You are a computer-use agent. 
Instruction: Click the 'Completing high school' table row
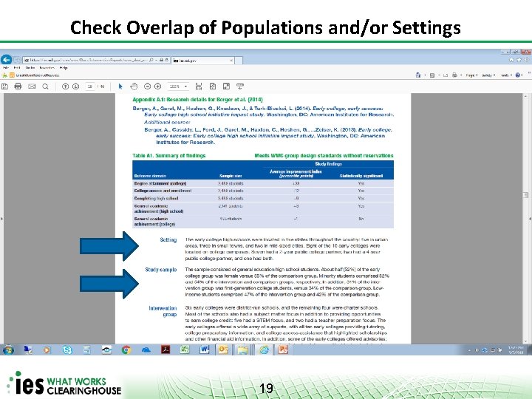[x=263, y=198]
